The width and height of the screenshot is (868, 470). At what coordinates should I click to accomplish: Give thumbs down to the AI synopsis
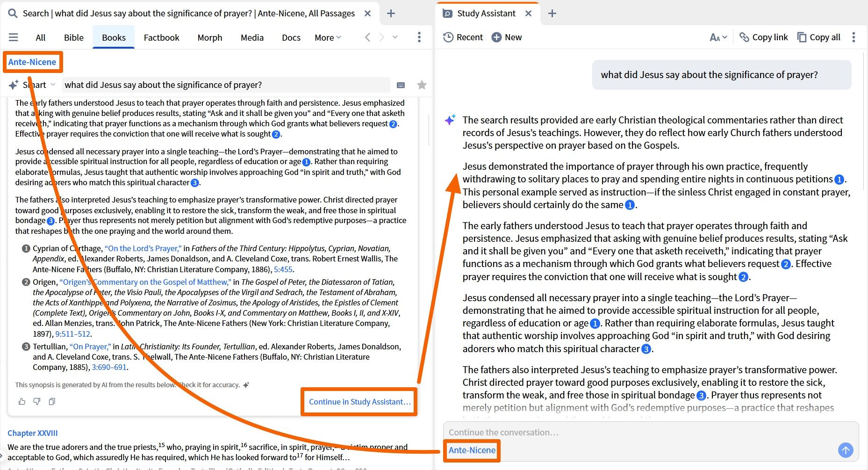click(37, 401)
